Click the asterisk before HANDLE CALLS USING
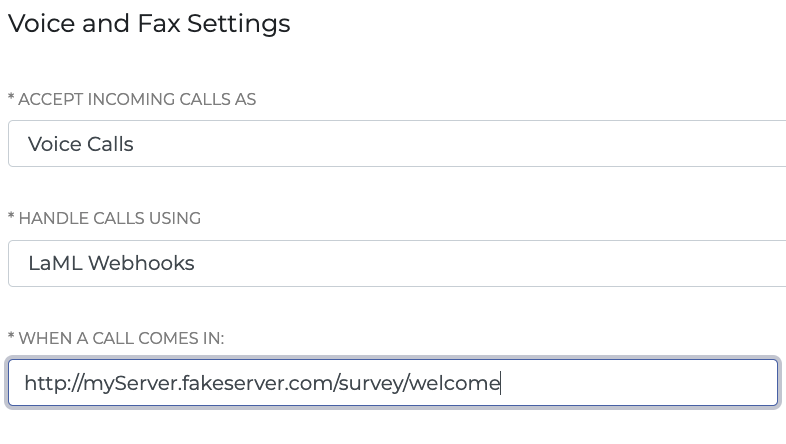The height and width of the screenshot is (444, 786). point(11,216)
